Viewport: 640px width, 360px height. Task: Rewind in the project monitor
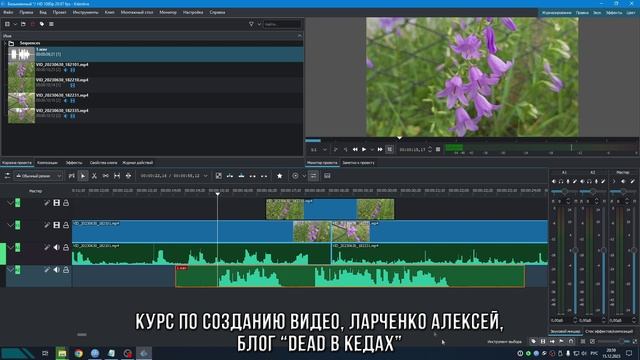(355, 150)
